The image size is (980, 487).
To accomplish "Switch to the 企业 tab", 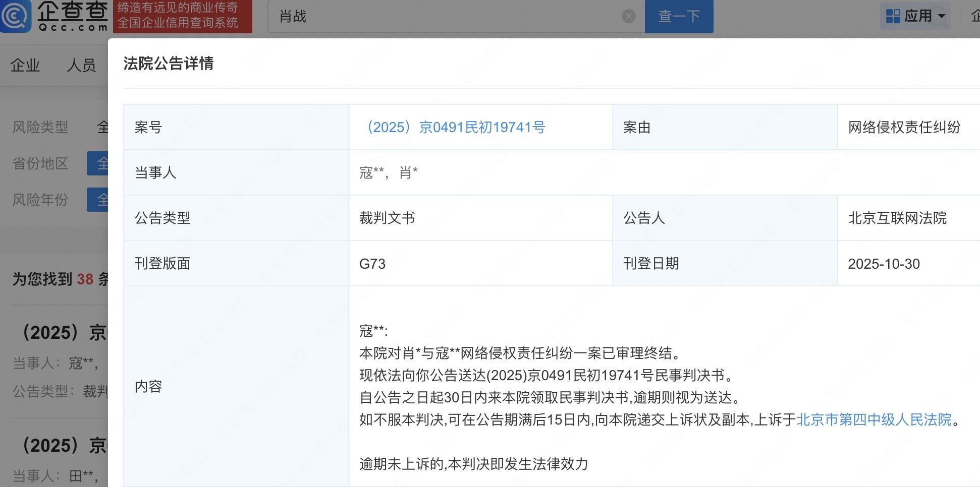I will coord(25,65).
